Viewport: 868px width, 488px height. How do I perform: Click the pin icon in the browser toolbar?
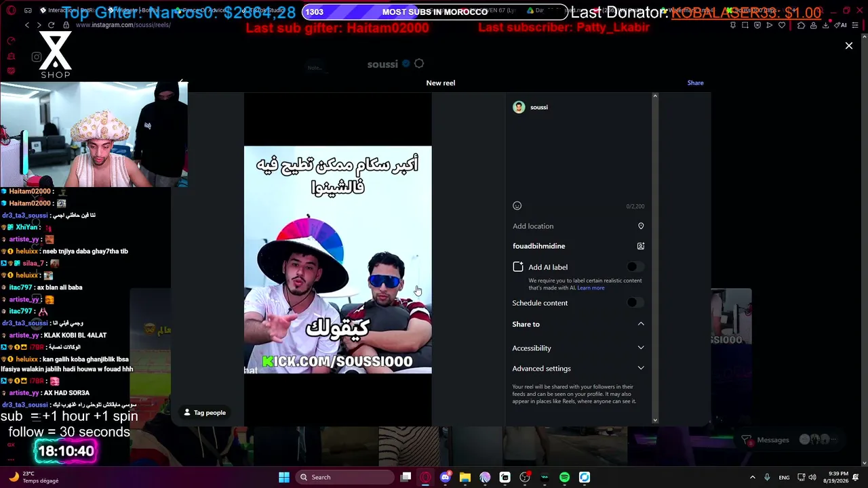[x=733, y=25]
